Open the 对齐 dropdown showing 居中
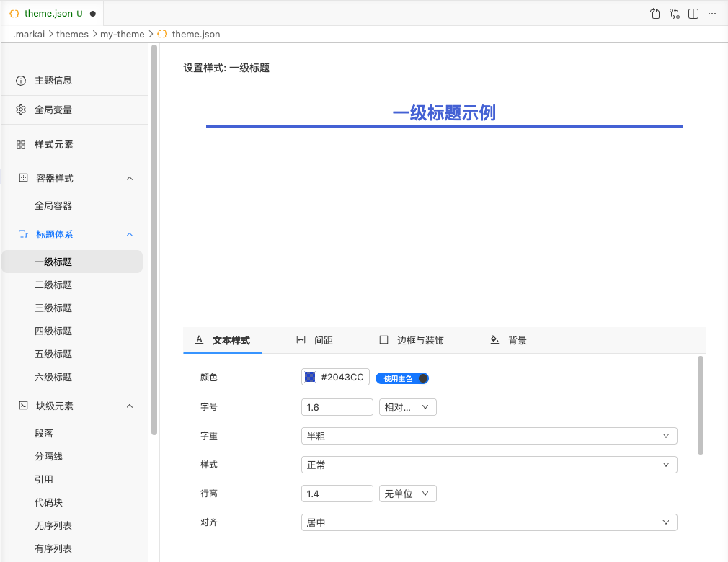The height and width of the screenshot is (562, 728). coord(489,522)
